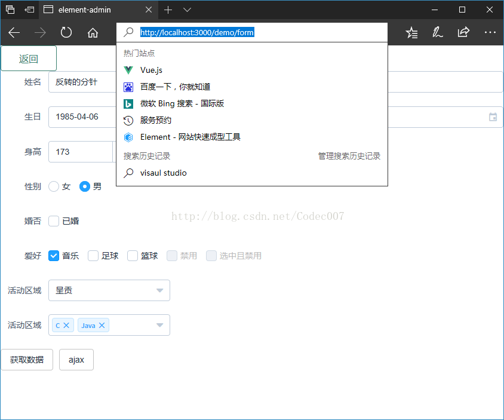Open the browser home page icon
This screenshot has width=504, height=420.
coord(93,32)
